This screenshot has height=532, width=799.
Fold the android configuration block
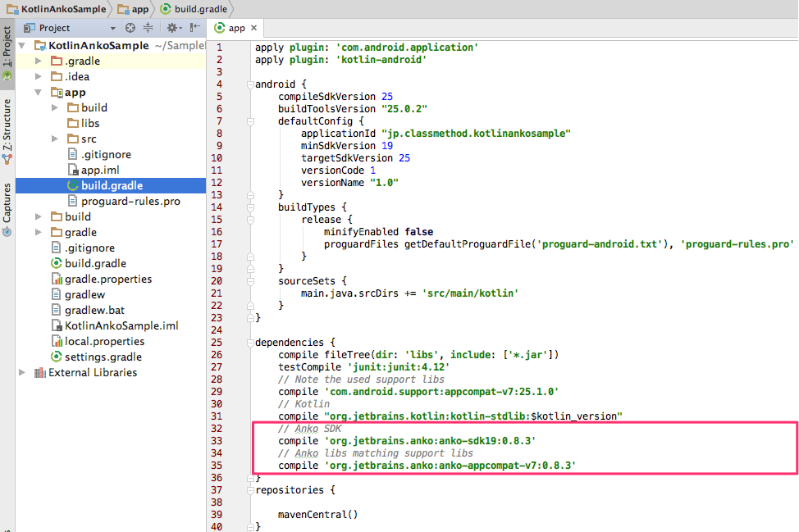(249, 84)
